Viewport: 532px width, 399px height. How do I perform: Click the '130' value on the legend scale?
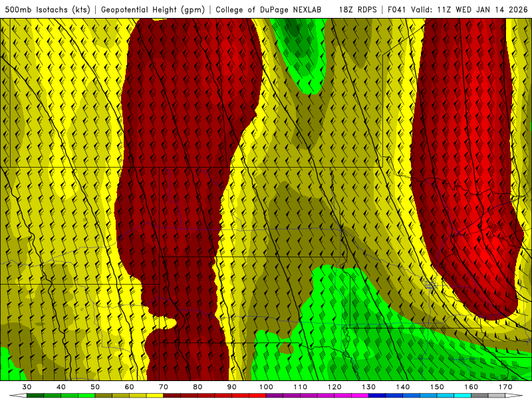click(x=369, y=387)
